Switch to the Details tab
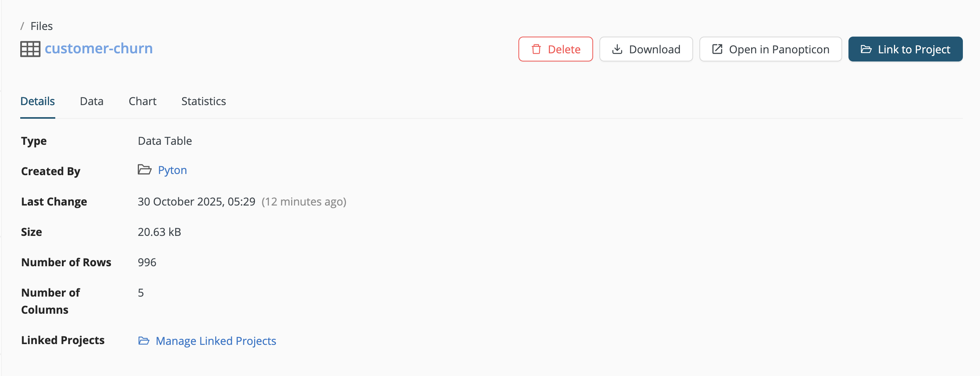The height and width of the screenshot is (376, 980). click(37, 101)
